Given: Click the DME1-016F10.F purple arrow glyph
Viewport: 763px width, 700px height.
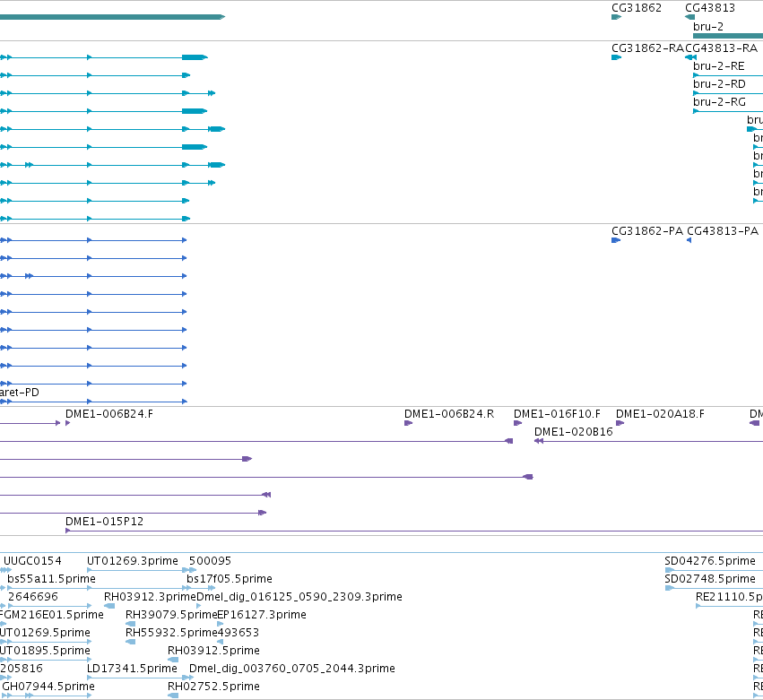Looking at the screenshot, I should pyautogui.click(x=517, y=423).
